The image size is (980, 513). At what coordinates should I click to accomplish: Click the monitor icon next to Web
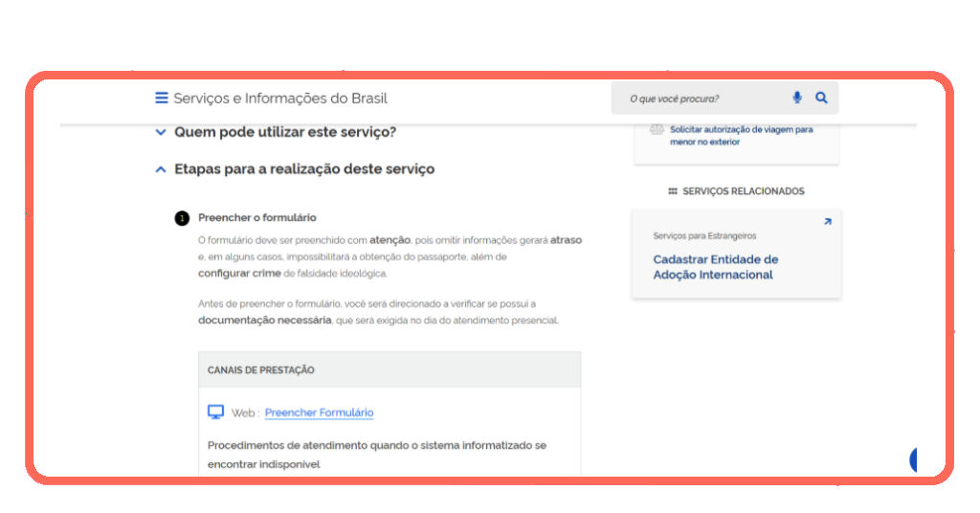click(215, 412)
